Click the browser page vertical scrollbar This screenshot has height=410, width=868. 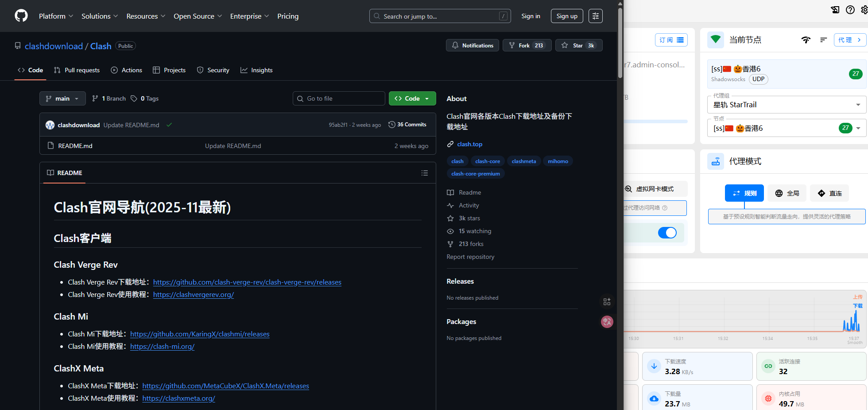[620, 44]
